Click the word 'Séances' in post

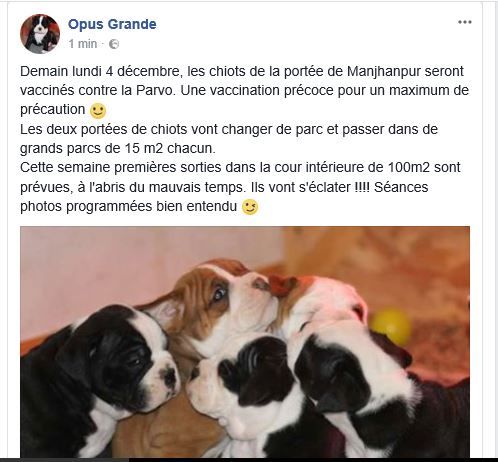401,187
